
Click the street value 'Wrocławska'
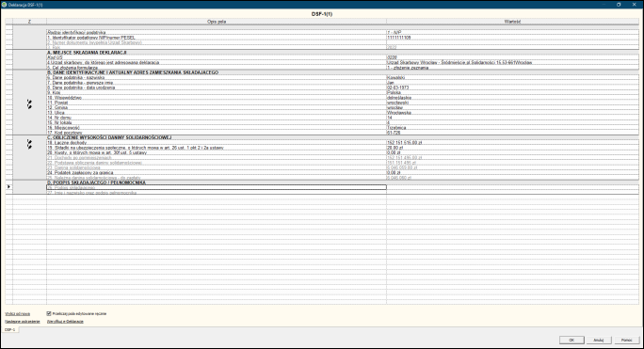(399, 113)
